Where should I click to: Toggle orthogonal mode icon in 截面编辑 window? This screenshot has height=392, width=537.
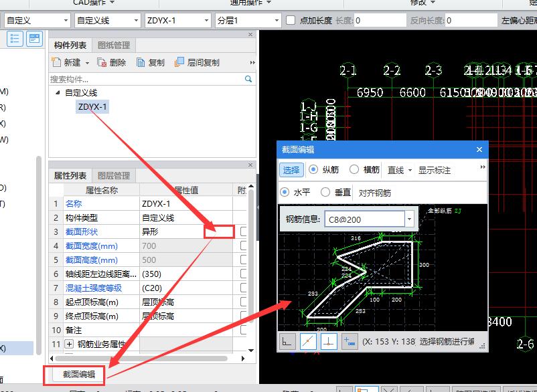(287, 341)
